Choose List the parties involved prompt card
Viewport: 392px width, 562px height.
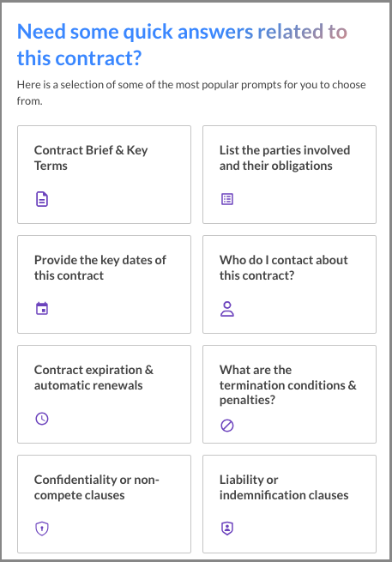(290, 174)
